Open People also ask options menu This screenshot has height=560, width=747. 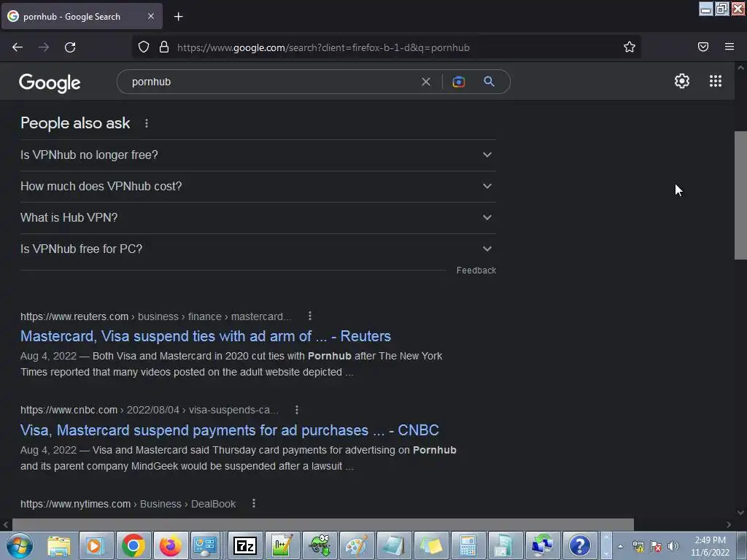[x=146, y=123]
